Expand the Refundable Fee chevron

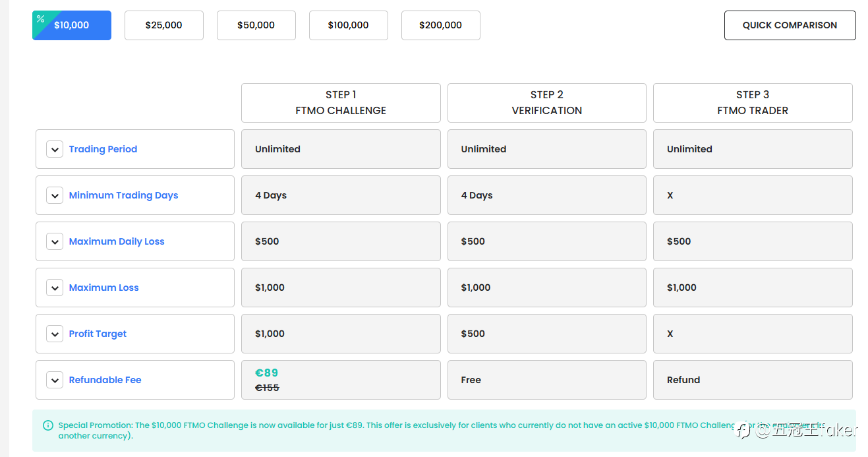point(55,380)
